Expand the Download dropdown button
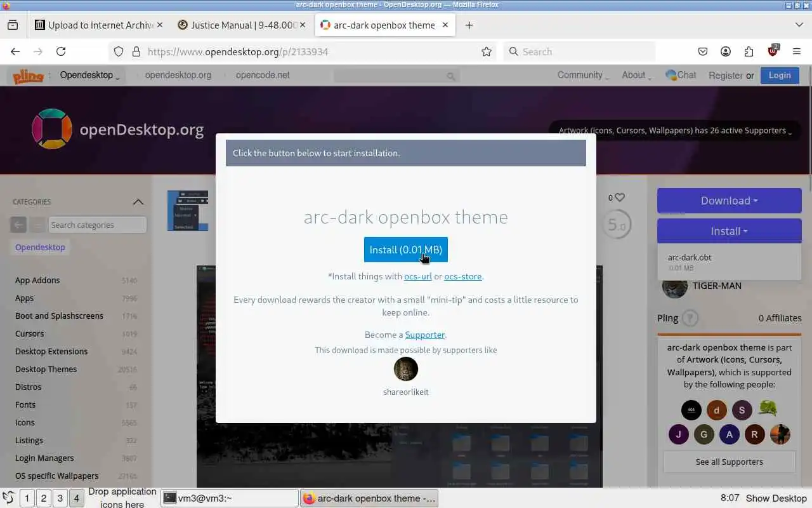The image size is (812, 508). click(x=730, y=201)
